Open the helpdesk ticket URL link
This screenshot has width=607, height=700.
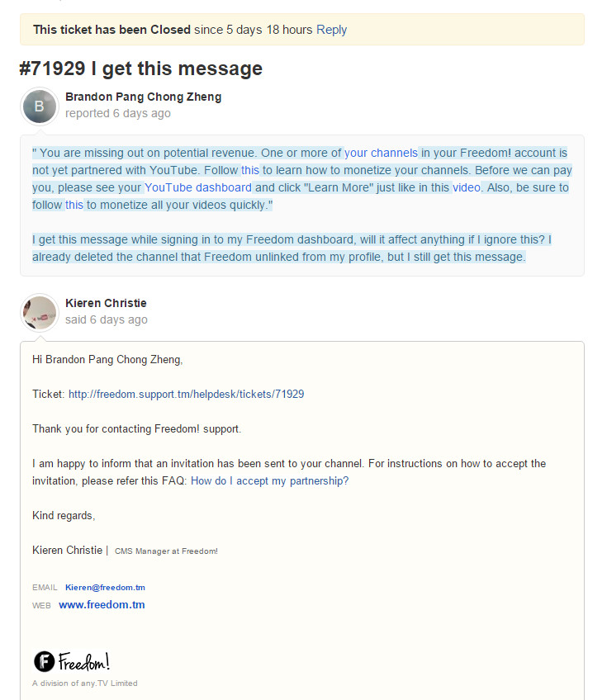(186, 395)
